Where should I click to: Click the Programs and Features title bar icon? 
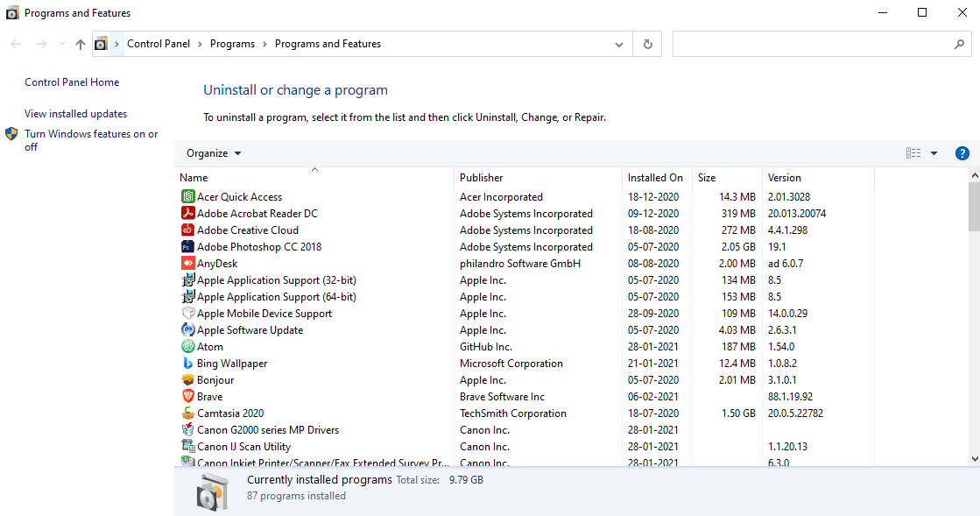coord(12,12)
